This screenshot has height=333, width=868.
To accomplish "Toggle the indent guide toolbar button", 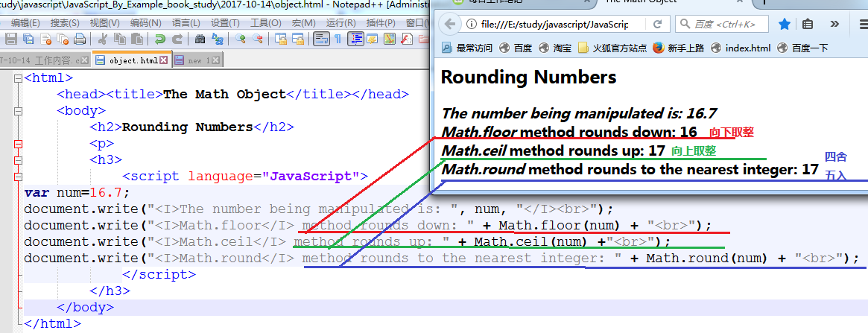I will 355,39.
